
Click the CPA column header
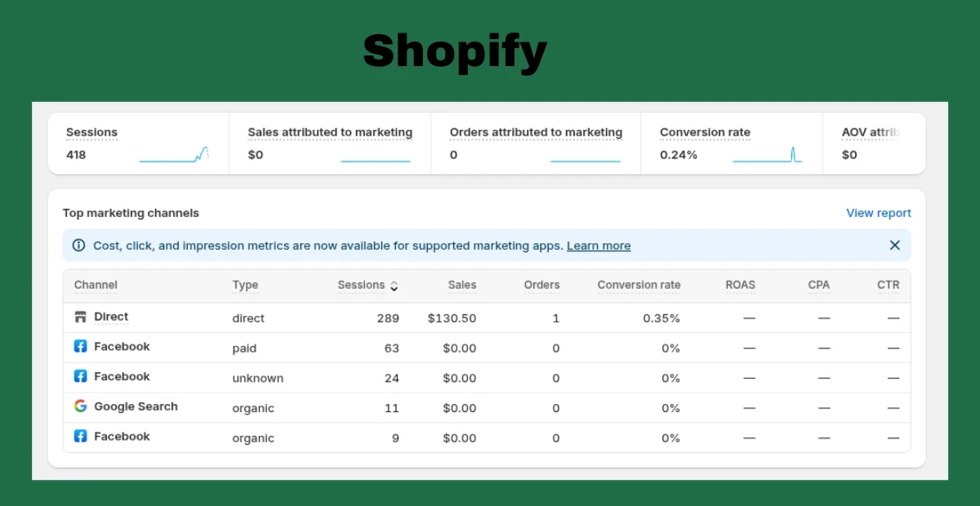tap(818, 285)
